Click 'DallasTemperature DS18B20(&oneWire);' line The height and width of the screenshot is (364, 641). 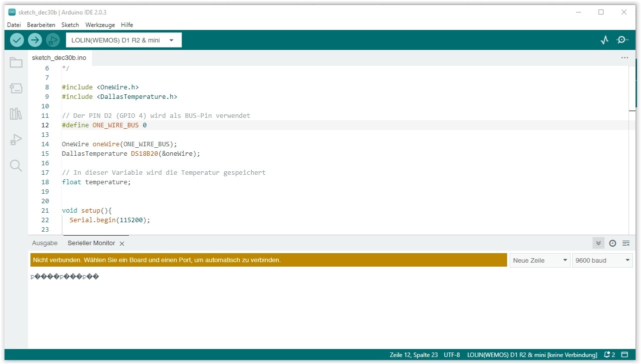pos(131,153)
